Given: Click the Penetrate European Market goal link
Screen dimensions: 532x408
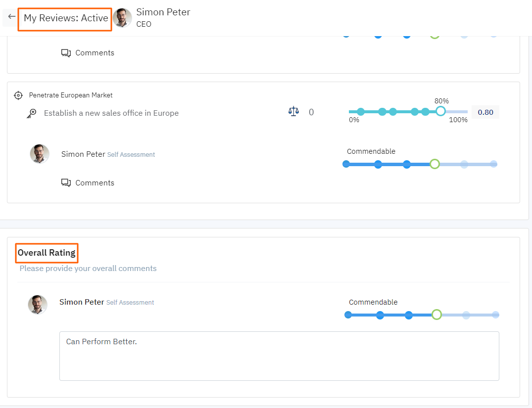Looking at the screenshot, I should point(71,95).
